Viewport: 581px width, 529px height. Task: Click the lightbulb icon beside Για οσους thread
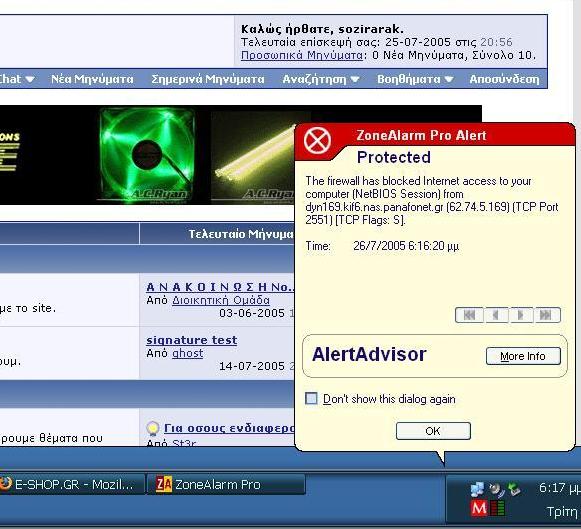(x=153, y=428)
